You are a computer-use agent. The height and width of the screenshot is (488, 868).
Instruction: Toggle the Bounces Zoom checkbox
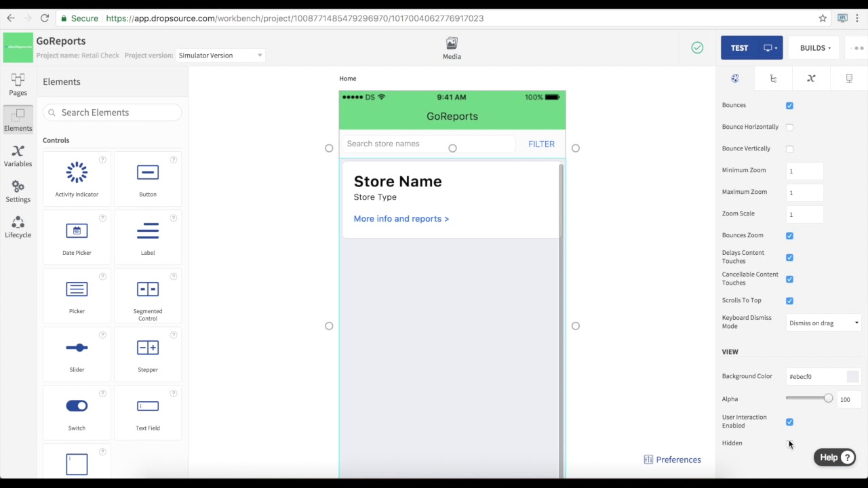pos(789,236)
